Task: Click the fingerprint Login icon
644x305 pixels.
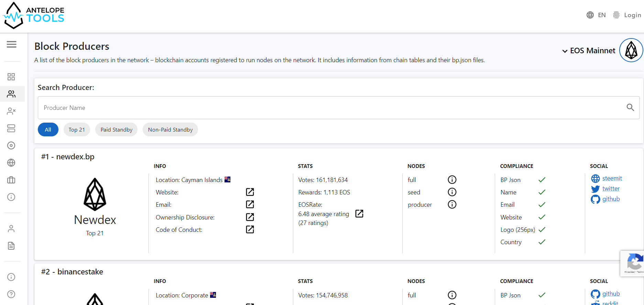Action: tap(616, 15)
